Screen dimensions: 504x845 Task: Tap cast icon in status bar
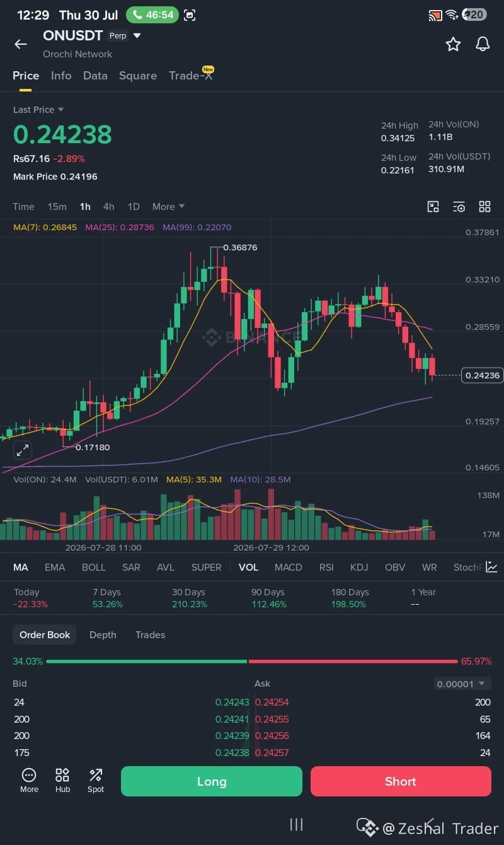[435, 15]
